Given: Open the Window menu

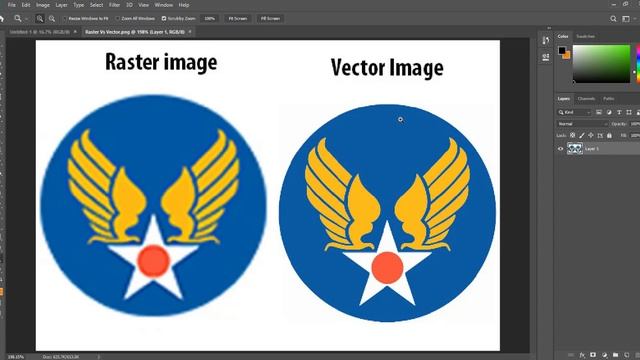Looking at the screenshot, I should pyautogui.click(x=164, y=5).
